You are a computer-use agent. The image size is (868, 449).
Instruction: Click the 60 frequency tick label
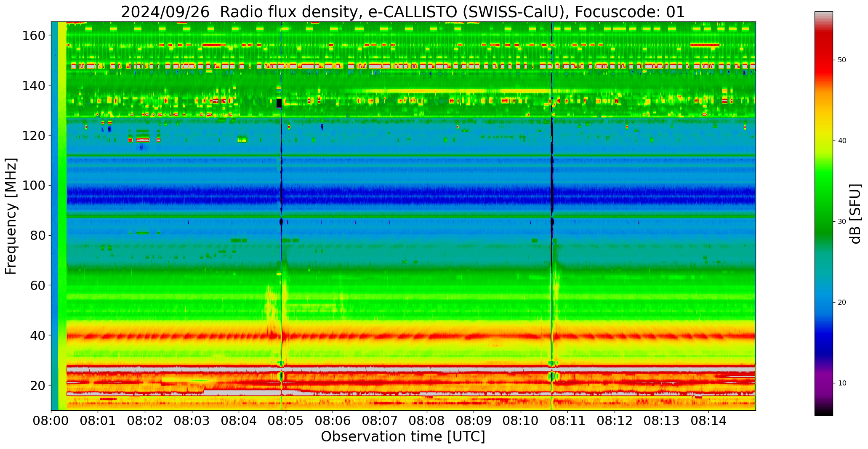pyautogui.click(x=37, y=285)
